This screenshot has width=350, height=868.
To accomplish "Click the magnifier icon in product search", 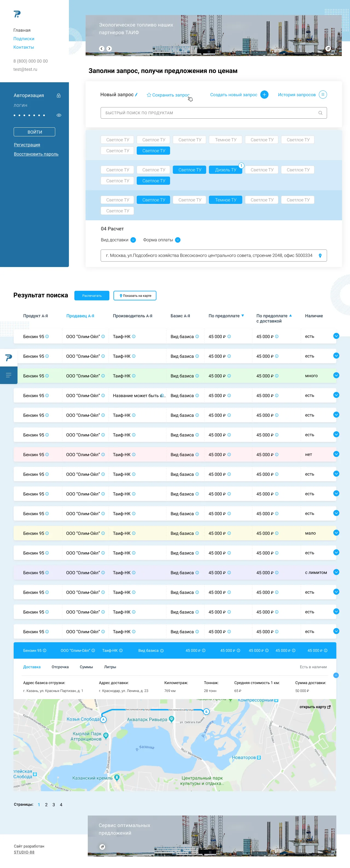I will pyautogui.click(x=320, y=113).
